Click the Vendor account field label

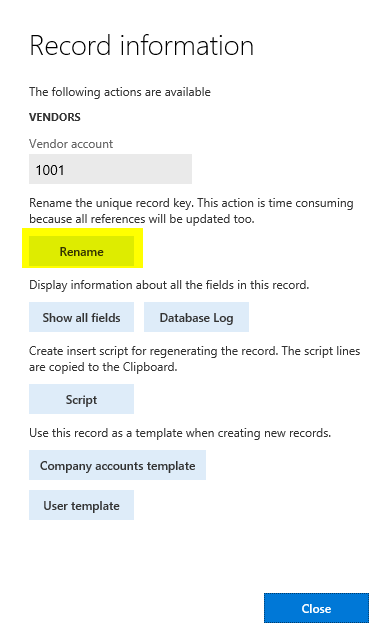click(x=71, y=144)
